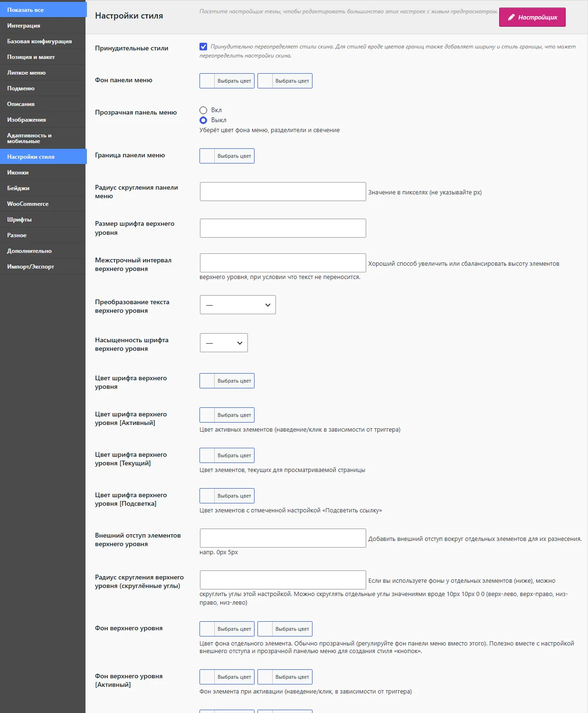Open Преобразование текста верхнего уровня dropdown
Screen dimensions: 588x713
[x=238, y=305]
